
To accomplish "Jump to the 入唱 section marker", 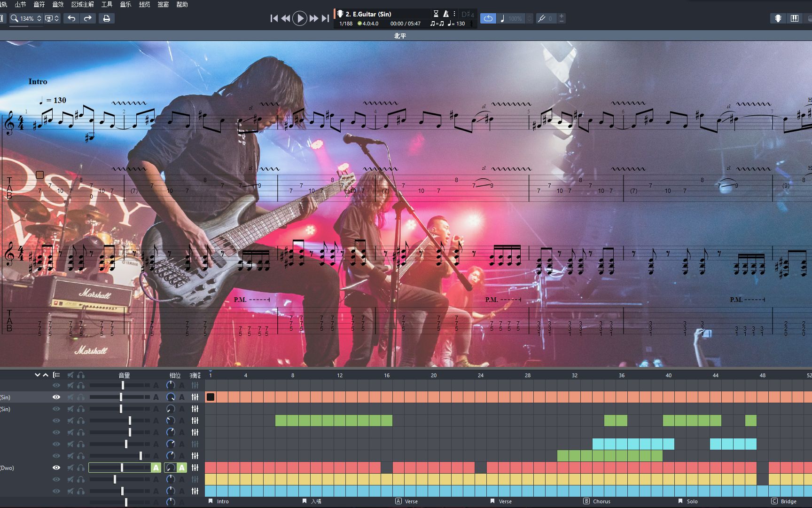I will pyautogui.click(x=312, y=501).
